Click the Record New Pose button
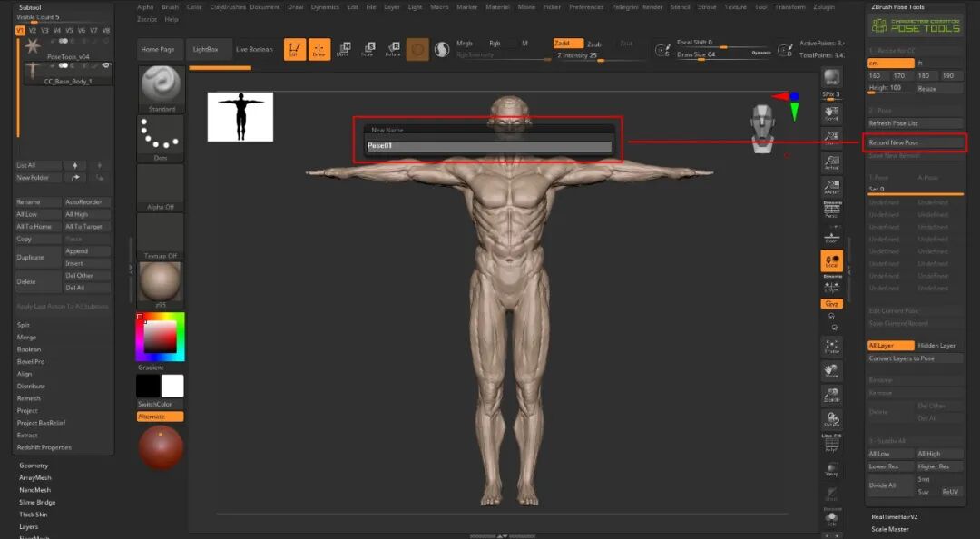980x539 pixels. tap(915, 142)
